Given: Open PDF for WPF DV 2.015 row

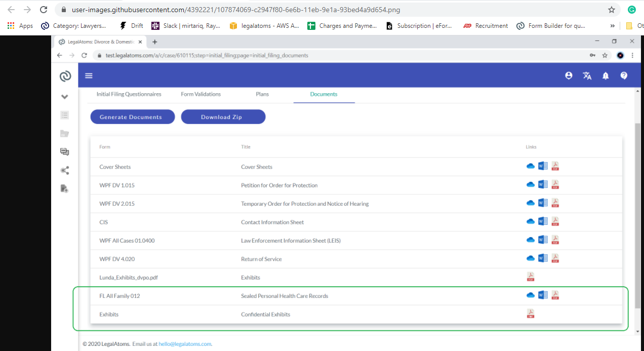Looking at the screenshot, I should pyautogui.click(x=555, y=203).
